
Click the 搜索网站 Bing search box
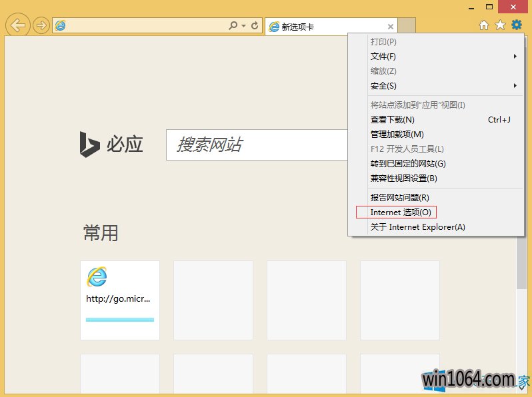pyautogui.click(x=257, y=145)
